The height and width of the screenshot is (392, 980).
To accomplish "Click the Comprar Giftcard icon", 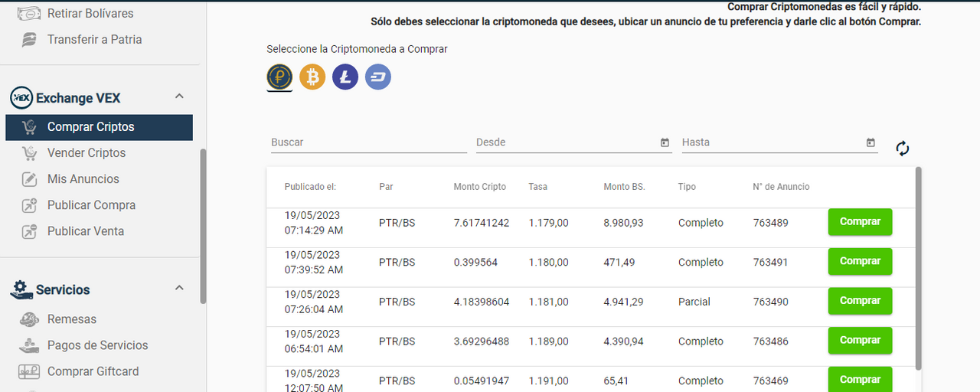I will pyautogui.click(x=29, y=371).
